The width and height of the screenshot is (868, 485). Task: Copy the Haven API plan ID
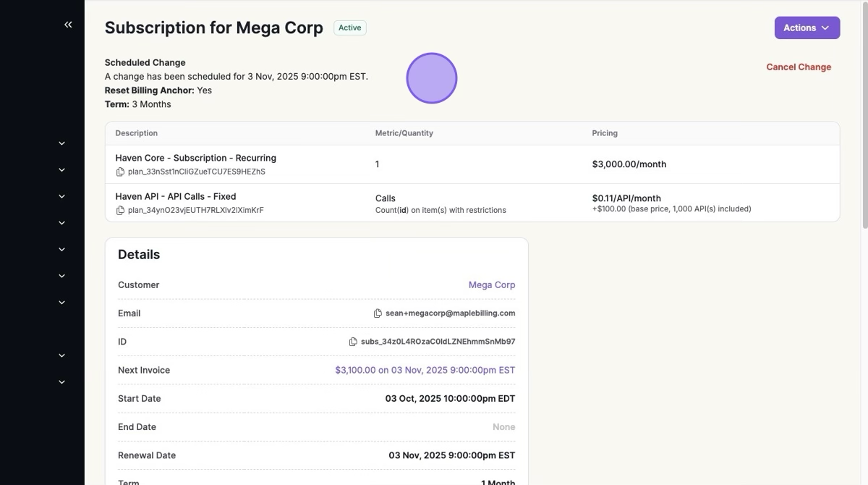120,211
